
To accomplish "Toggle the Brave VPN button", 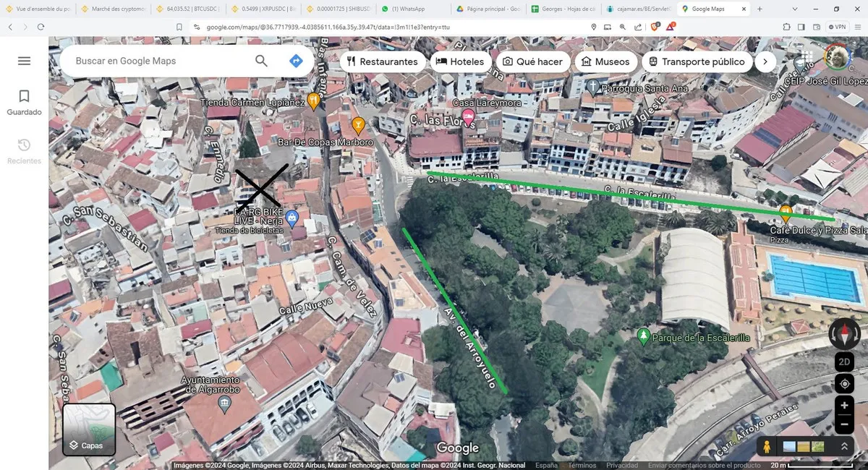I will 836,27.
